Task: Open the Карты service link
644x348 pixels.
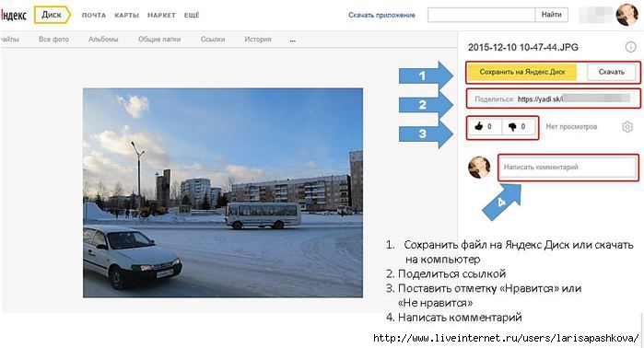Action: point(126,15)
